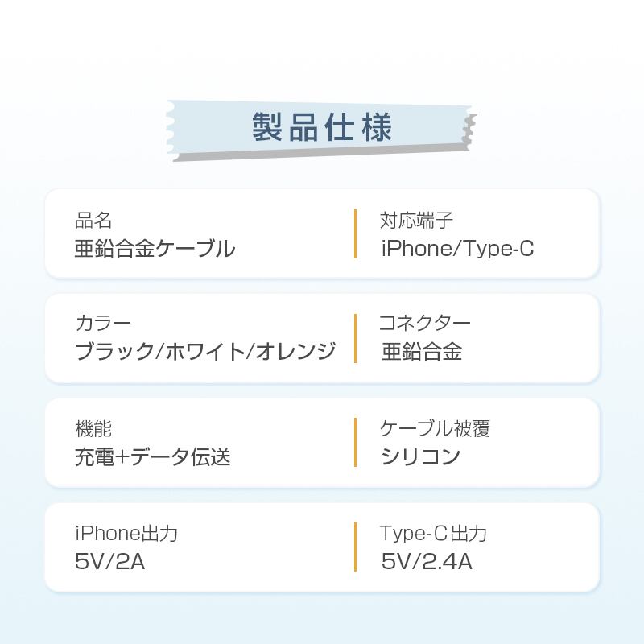Select the ケーブル被覆 label
The width and height of the screenshot is (644, 644).
click(x=435, y=428)
